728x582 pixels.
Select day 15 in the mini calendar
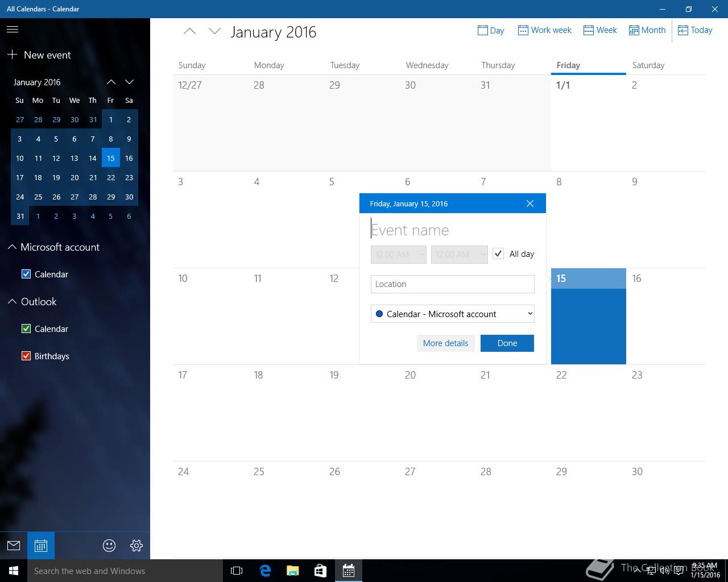[x=111, y=158]
